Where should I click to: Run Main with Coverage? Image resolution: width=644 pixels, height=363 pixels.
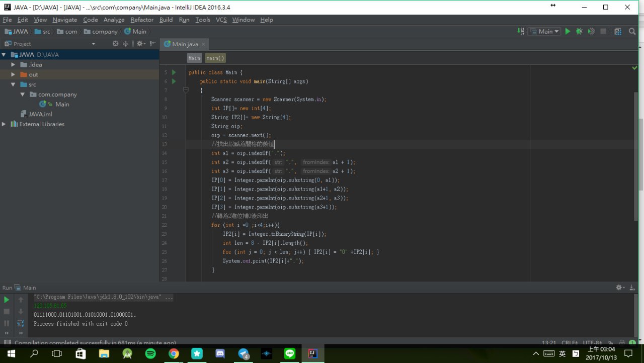pyautogui.click(x=591, y=31)
